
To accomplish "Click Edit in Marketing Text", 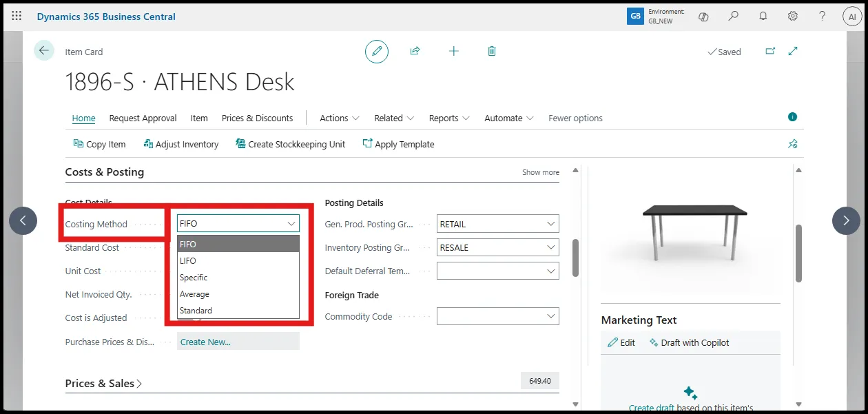I will 621,342.
